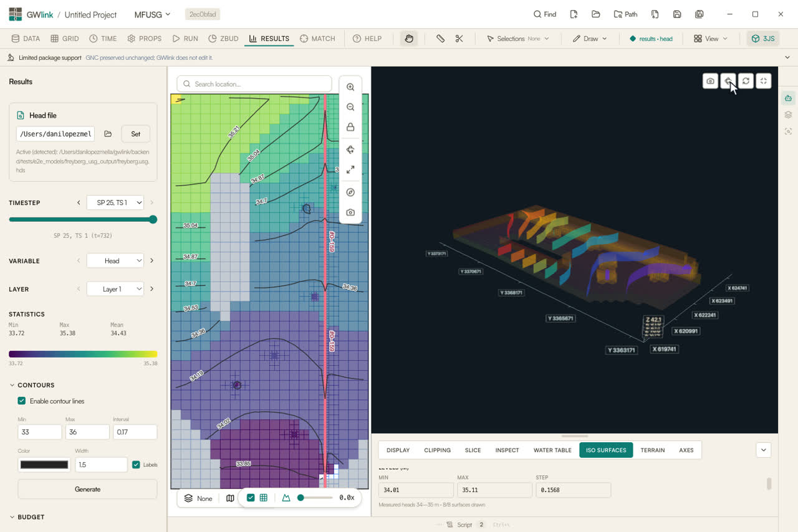
Task: Go to next layer arrow
Action: (x=151, y=289)
